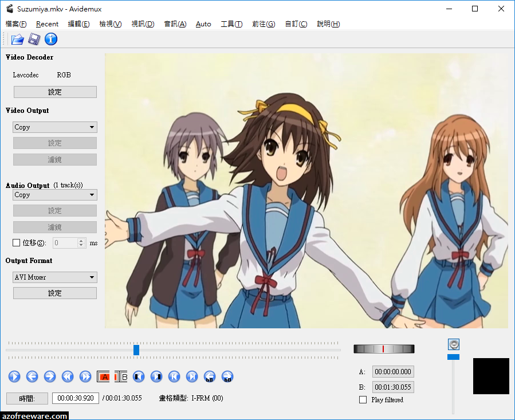Toggle the Play filtered checkbox

363,399
